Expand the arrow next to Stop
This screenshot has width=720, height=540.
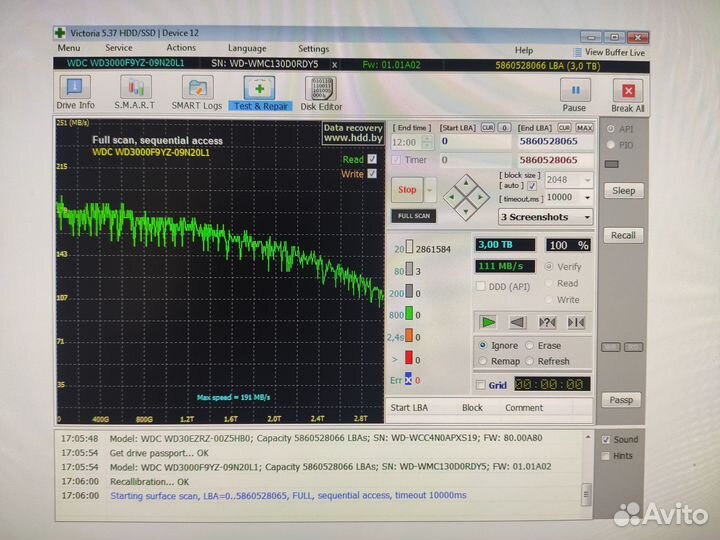[x=430, y=189]
